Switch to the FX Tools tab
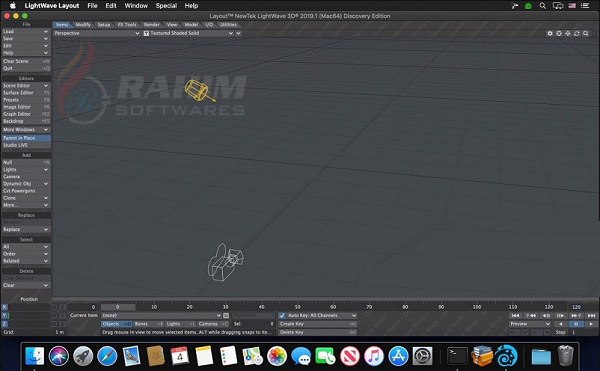This screenshot has width=600, height=371. pyautogui.click(x=127, y=25)
